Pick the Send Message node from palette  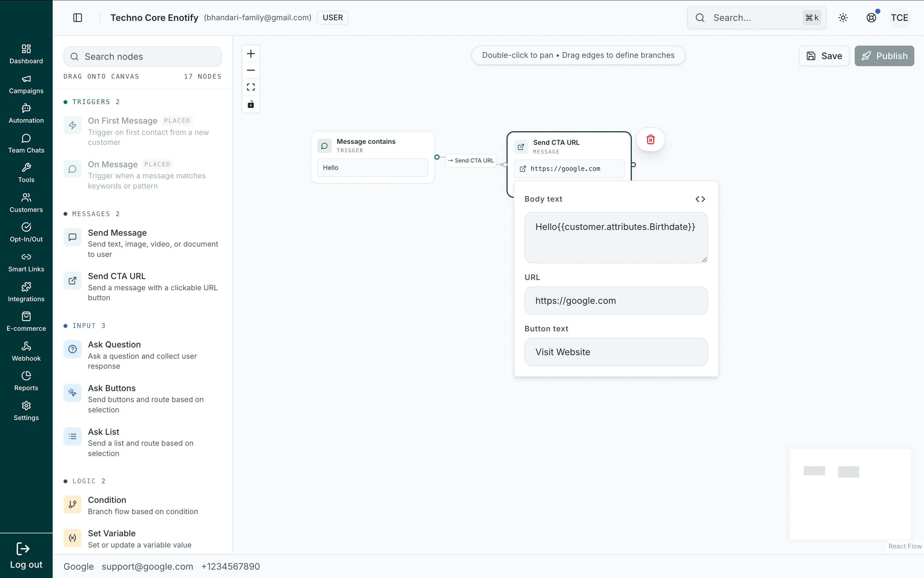pyautogui.click(x=142, y=243)
